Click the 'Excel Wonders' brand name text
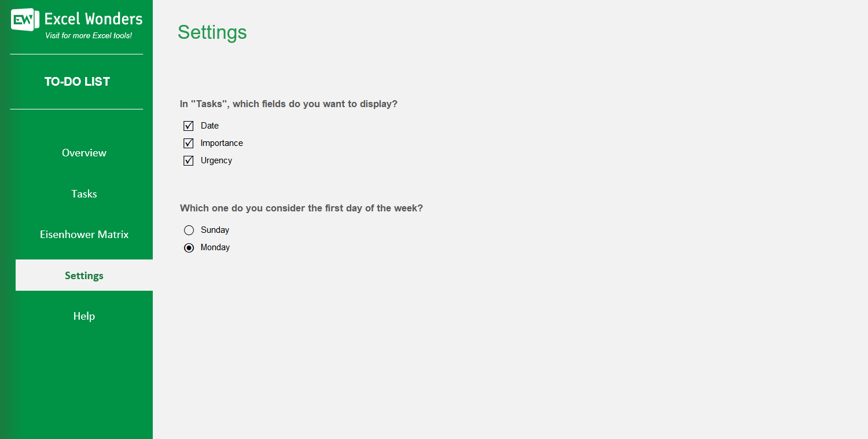 point(93,19)
